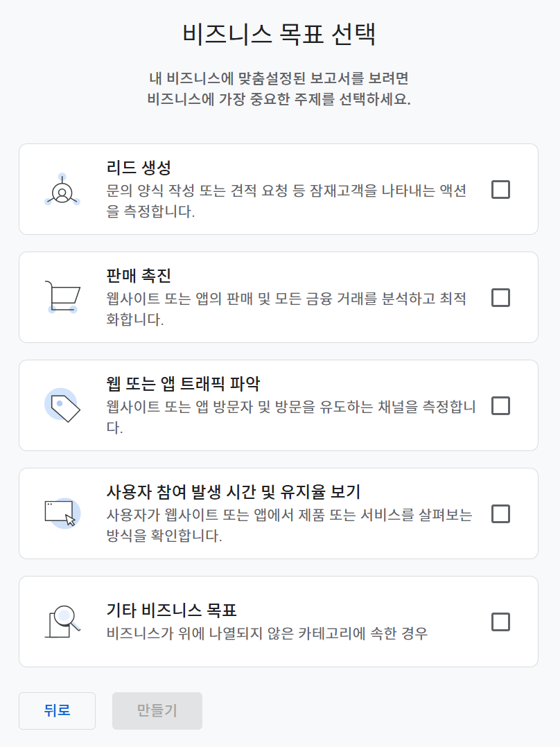Viewport: 560px width, 747px height.
Task: Click the browser window cursor icon
Action: 62,513
